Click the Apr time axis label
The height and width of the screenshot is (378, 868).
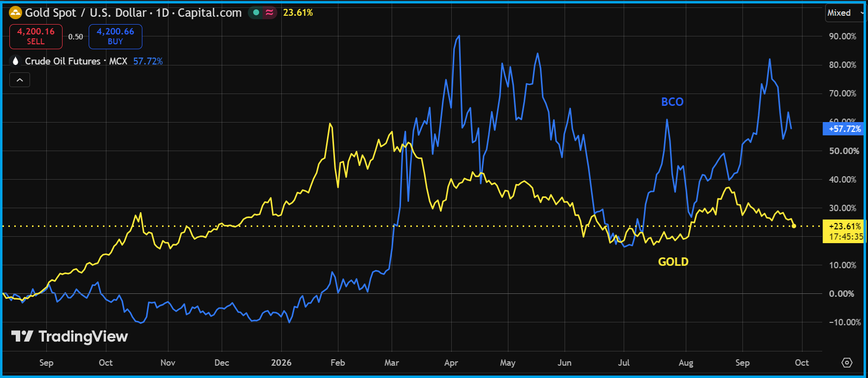pyautogui.click(x=451, y=363)
